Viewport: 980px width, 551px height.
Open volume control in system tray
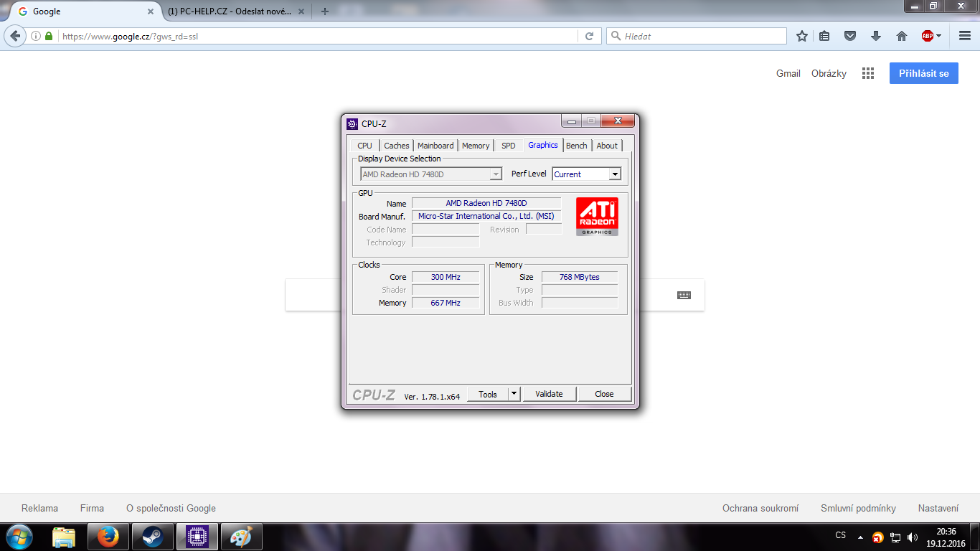pos(913,537)
